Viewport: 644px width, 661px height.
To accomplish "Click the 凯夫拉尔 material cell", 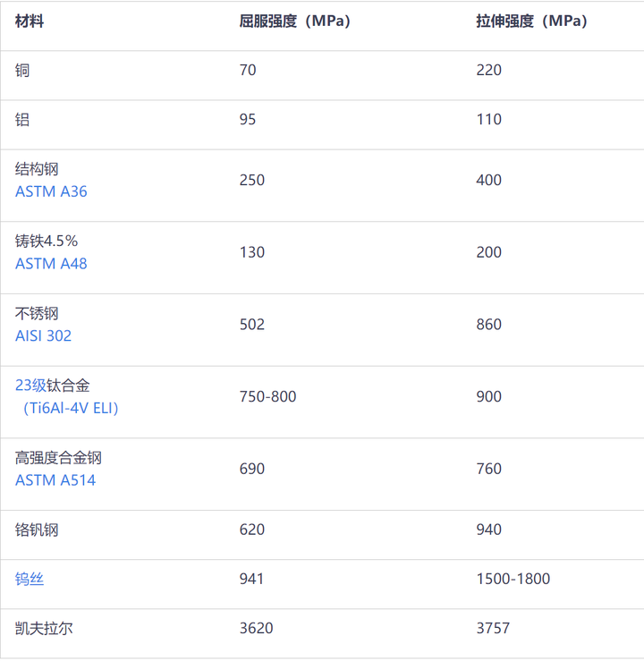I will 44,629.
